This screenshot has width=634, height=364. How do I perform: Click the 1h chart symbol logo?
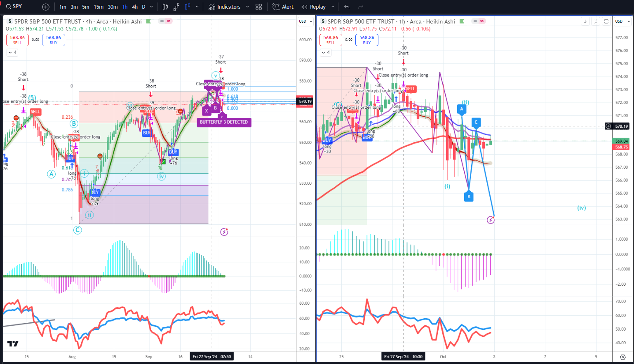tap(323, 21)
